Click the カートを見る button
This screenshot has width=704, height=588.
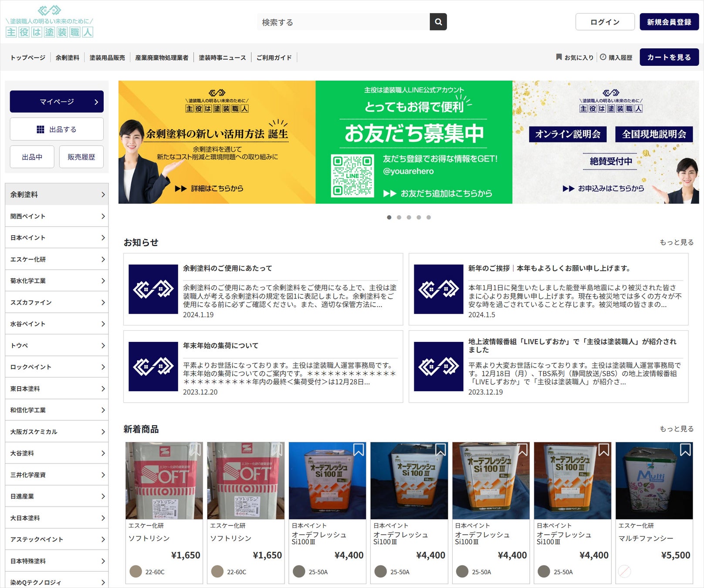pyautogui.click(x=669, y=57)
